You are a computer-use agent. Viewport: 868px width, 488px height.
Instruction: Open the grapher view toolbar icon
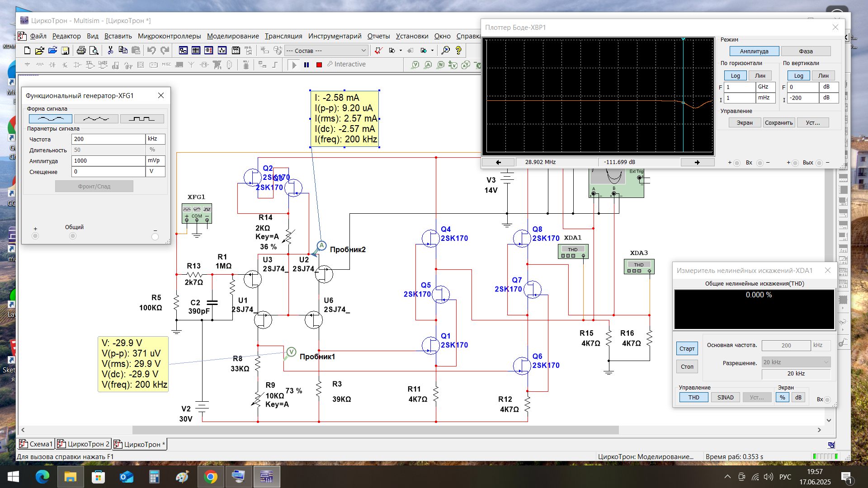pyautogui.click(x=222, y=50)
